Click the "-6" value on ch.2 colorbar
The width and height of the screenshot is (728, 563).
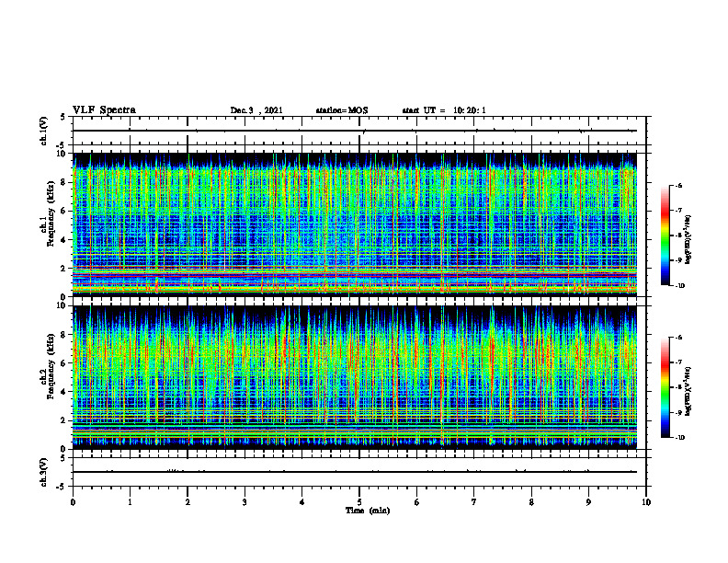pos(678,338)
